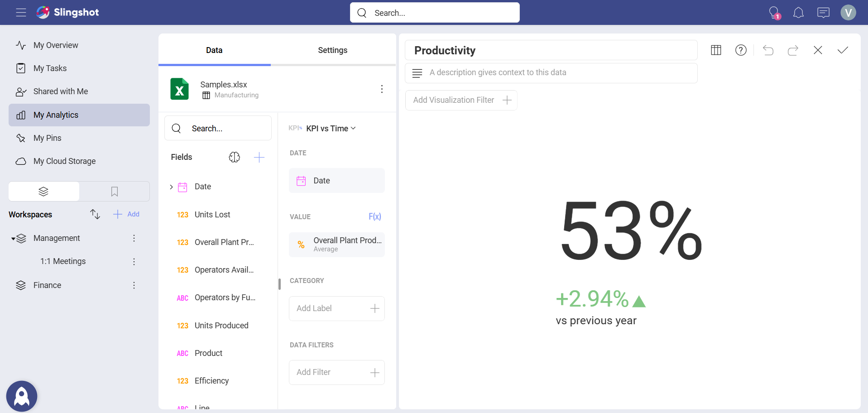Switch to the Settings tab
Image resolution: width=868 pixels, height=413 pixels.
333,50
